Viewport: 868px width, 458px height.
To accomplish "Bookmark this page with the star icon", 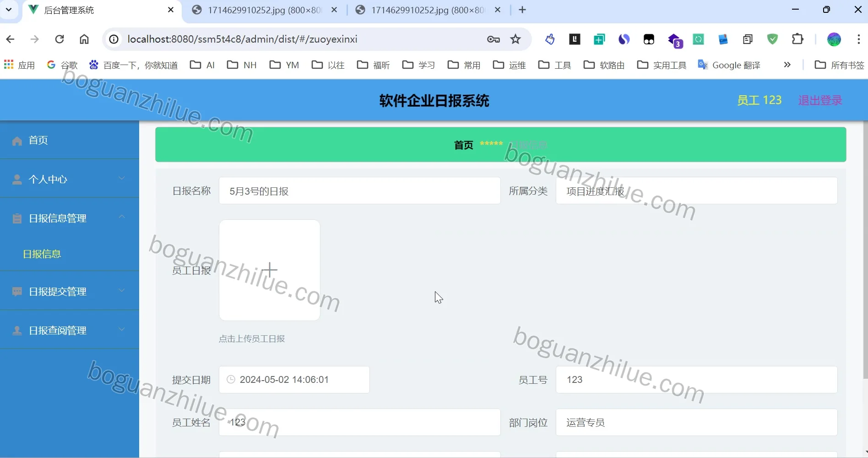I will pos(516,39).
